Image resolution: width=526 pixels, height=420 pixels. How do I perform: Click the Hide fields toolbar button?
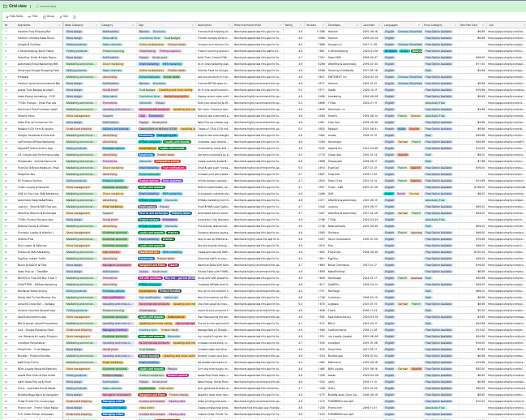15,16
